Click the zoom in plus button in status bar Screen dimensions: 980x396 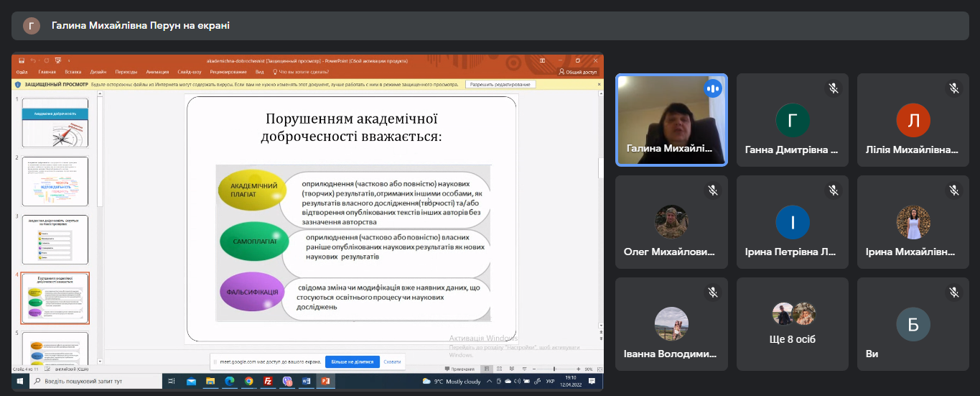point(579,369)
